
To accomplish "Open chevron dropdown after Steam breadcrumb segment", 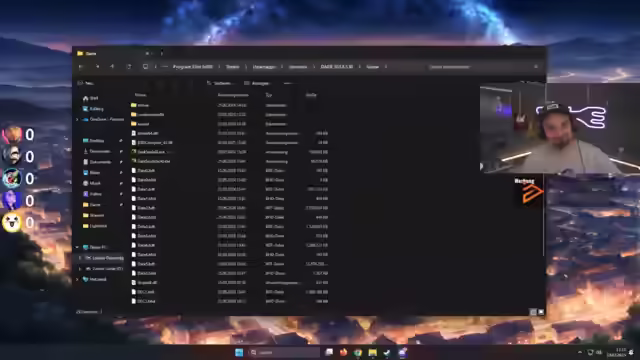I will 246,67.
